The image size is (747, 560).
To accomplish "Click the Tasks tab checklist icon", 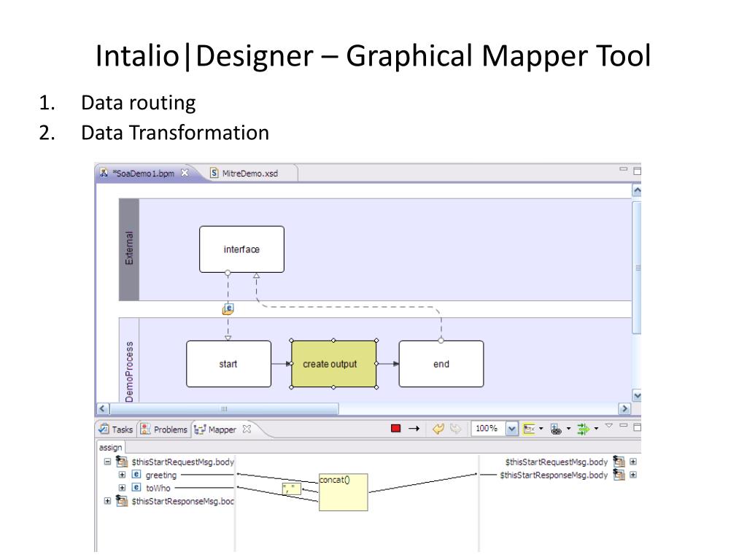I will (104, 429).
